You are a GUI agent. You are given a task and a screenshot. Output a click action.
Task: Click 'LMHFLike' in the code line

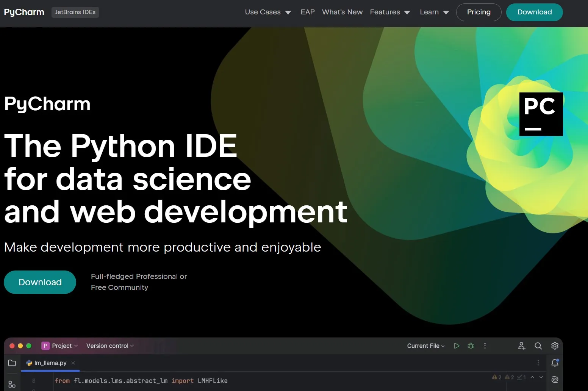pos(213,381)
